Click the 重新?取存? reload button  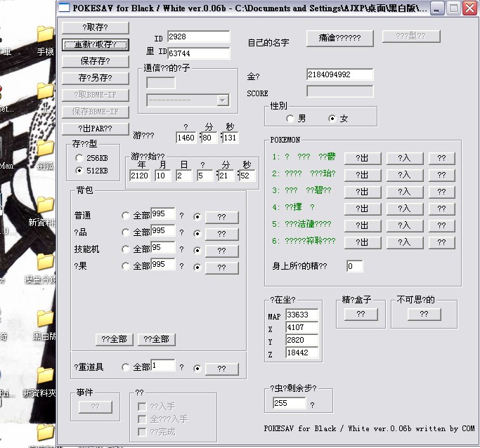pyautogui.click(x=95, y=45)
